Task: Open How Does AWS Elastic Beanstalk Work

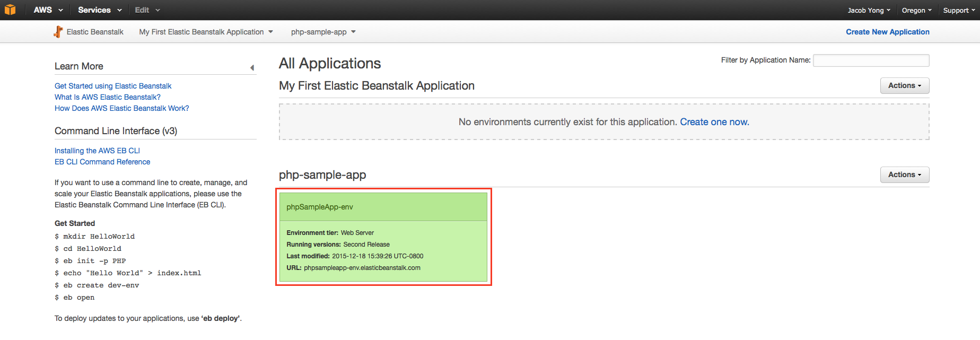Action: (121, 108)
